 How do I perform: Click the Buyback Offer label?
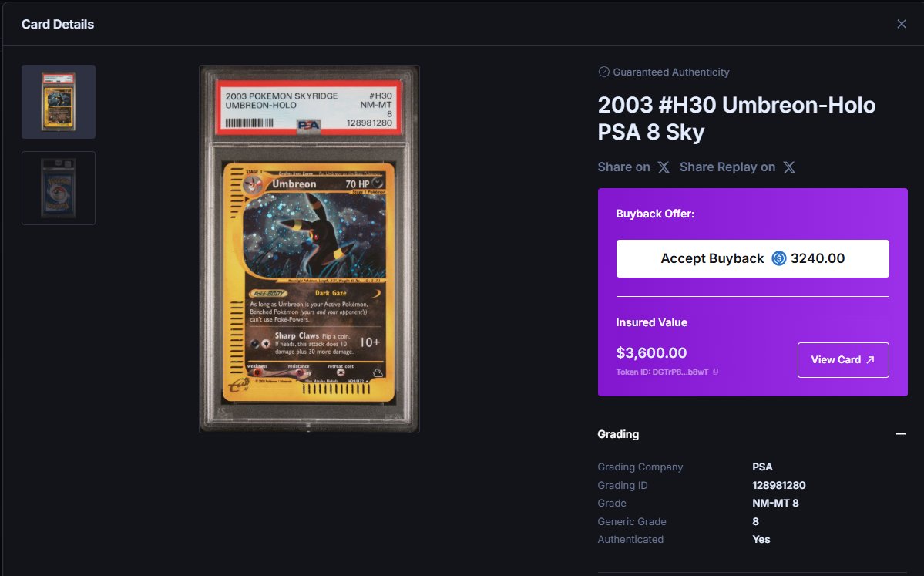pyautogui.click(x=655, y=214)
